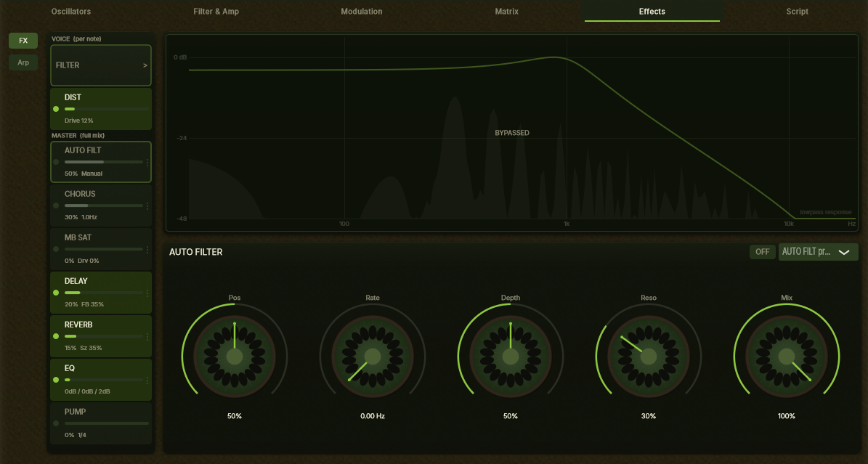Set the CHORUS mix mini slider

104,205
